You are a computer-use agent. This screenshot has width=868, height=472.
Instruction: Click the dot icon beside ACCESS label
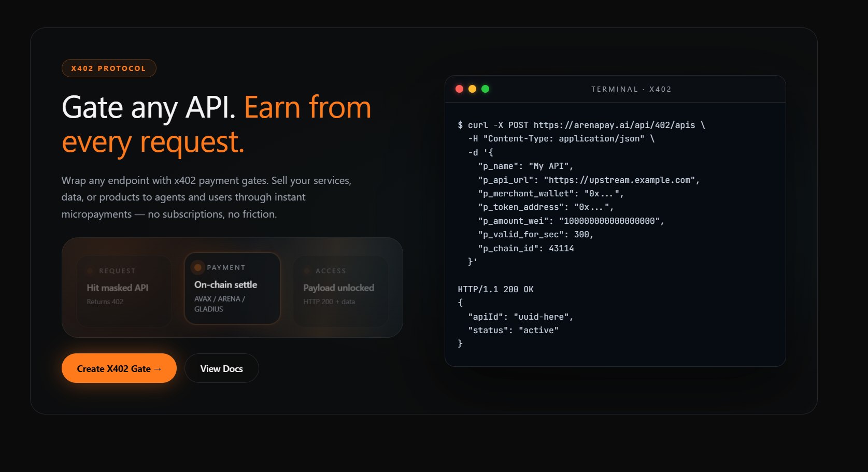pos(307,271)
